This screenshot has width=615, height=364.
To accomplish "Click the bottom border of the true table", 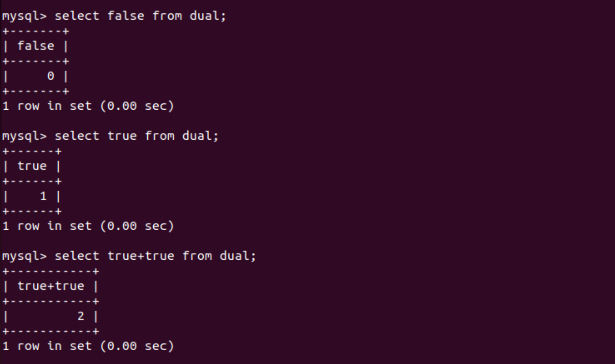I will click(x=32, y=211).
